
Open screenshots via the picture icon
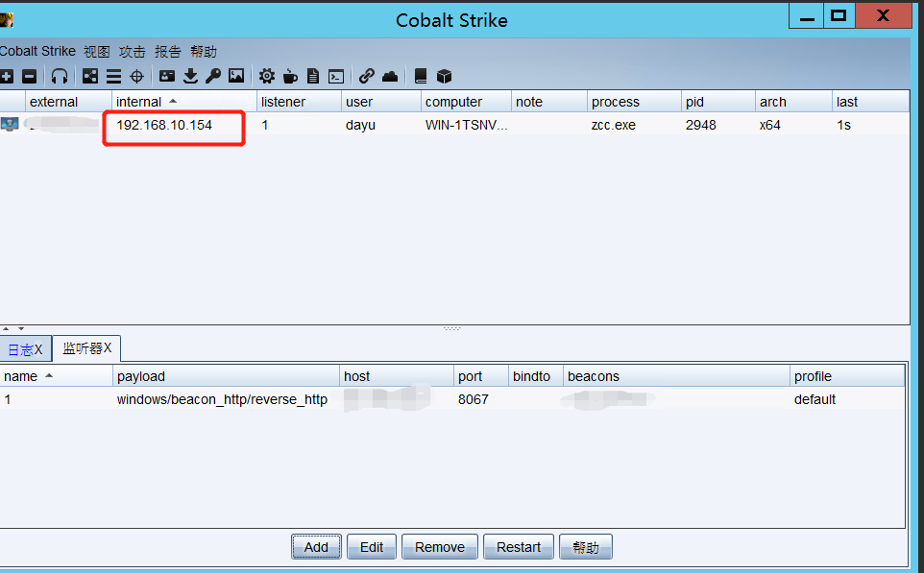(236, 76)
